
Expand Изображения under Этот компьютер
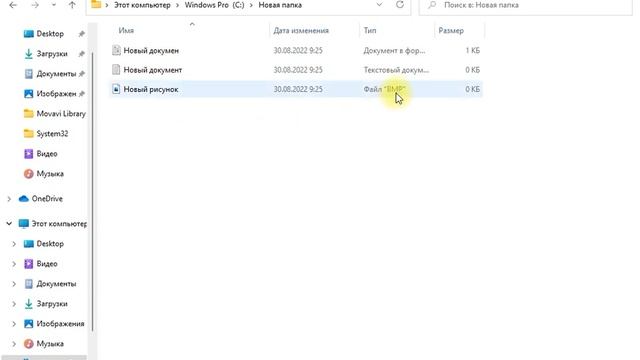(x=14, y=324)
